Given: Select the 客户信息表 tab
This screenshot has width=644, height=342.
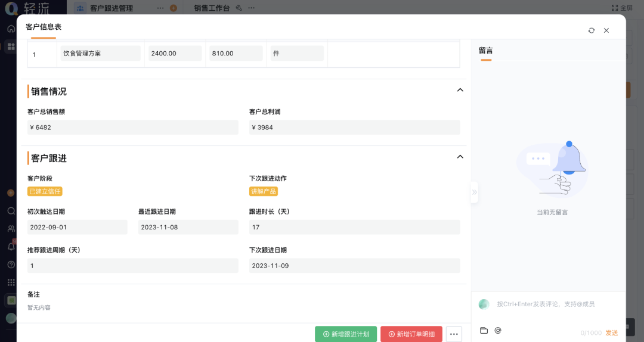Looking at the screenshot, I should tap(44, 27).
